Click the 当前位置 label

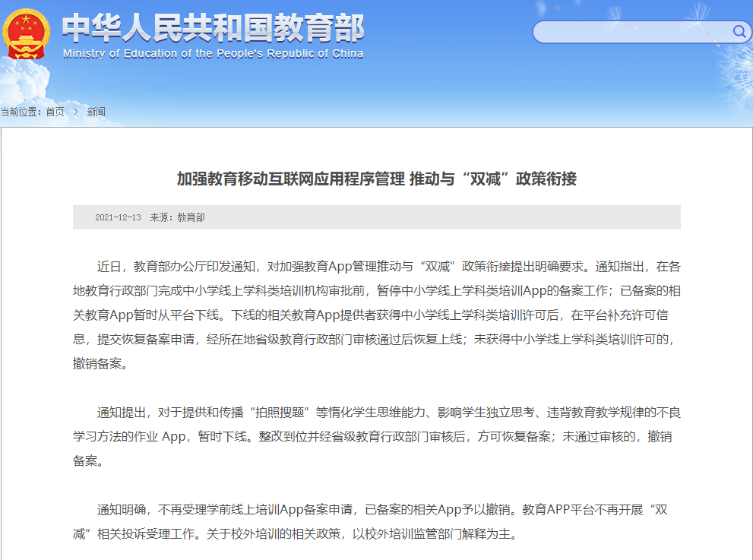click(x=21, y=112)
